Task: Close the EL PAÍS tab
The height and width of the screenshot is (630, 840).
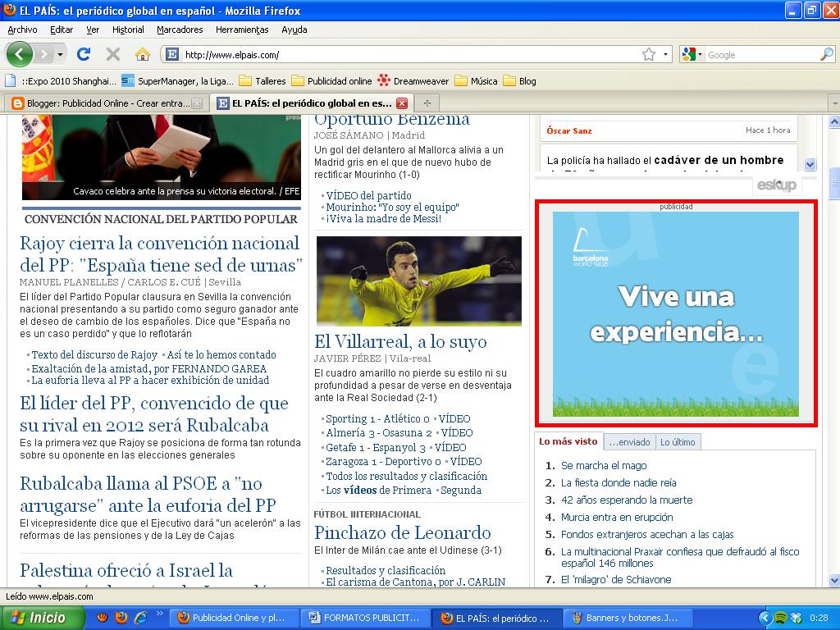Action: tap(402, 103)
